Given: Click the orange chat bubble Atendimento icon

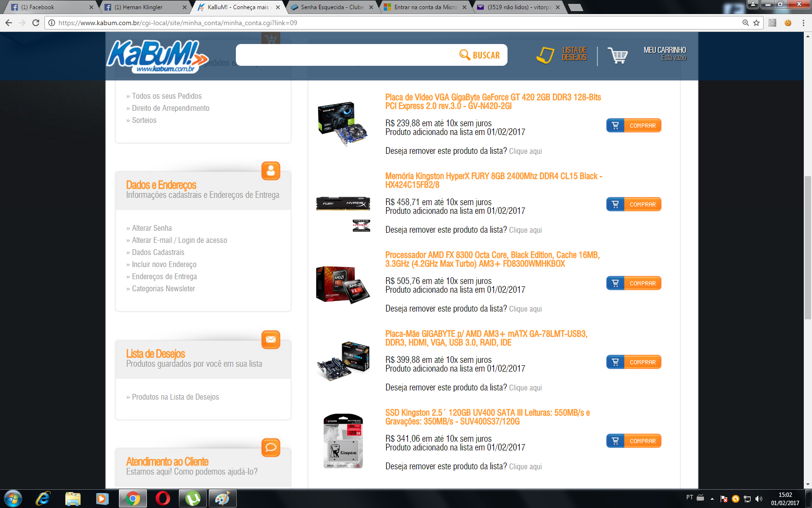Looking at the screenshot, I should tap(271, 447).
